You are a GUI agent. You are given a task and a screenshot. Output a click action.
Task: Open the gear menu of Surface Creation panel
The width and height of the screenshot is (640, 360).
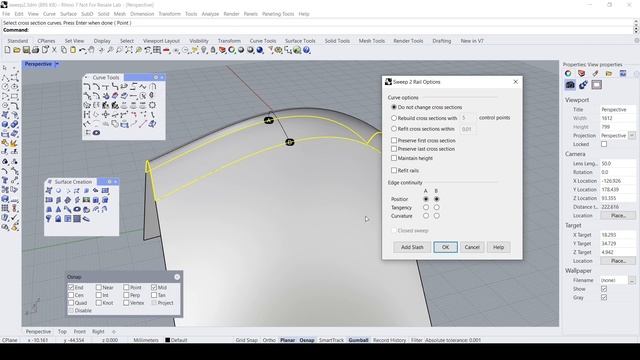tap(109, 182)
